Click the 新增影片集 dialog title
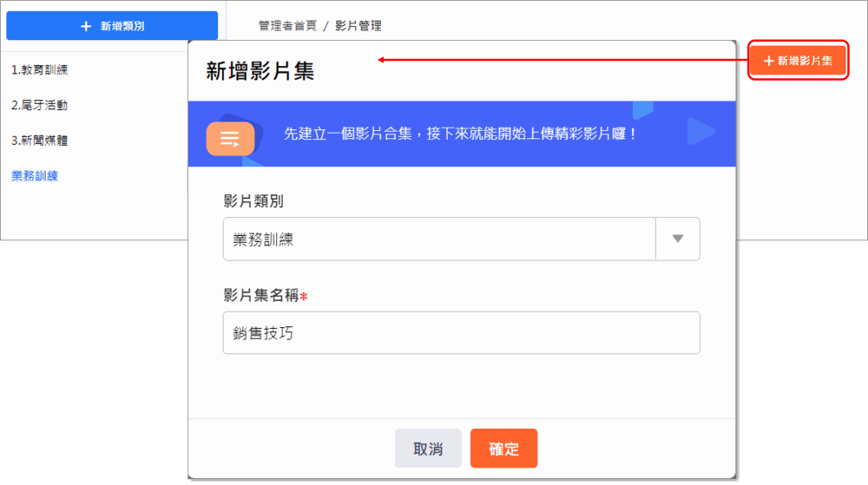Screen dimensions: 868x485 tap(260, 71)
